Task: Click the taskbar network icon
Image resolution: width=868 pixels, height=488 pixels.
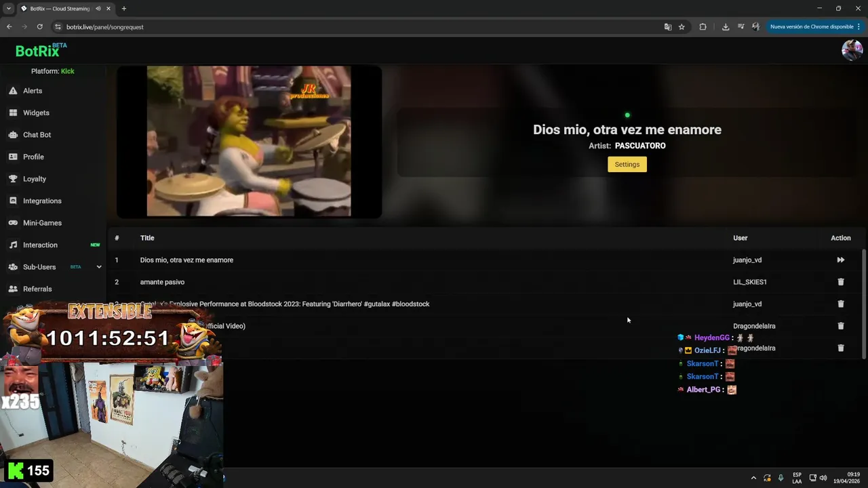Action: pos(813,478)
